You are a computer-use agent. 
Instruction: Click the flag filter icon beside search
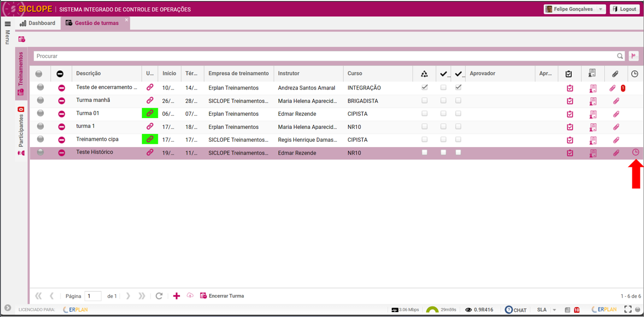pos(634,56)
